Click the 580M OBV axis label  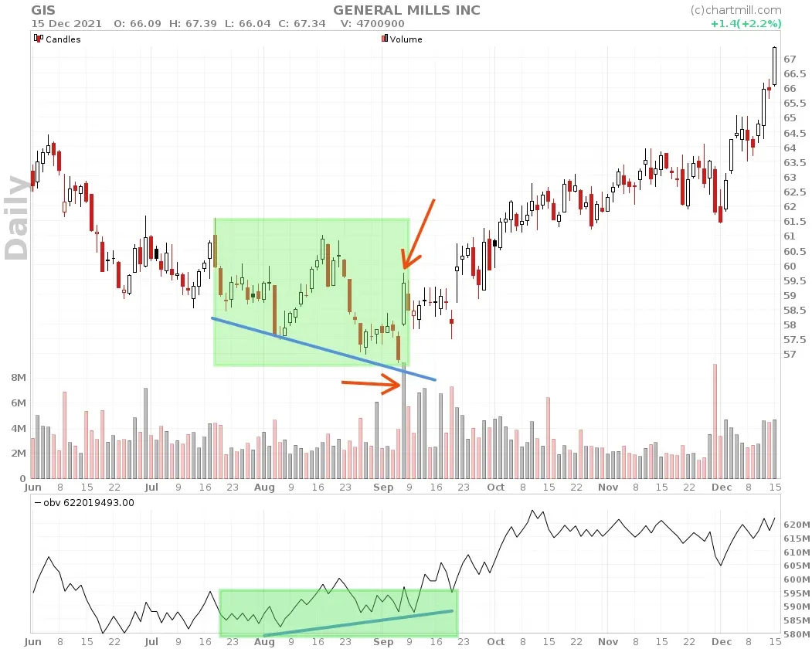[797, 634]
